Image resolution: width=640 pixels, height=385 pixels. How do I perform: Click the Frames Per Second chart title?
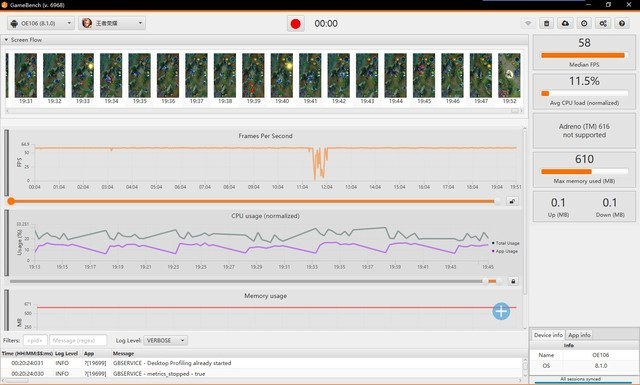(x=265, y=136)
